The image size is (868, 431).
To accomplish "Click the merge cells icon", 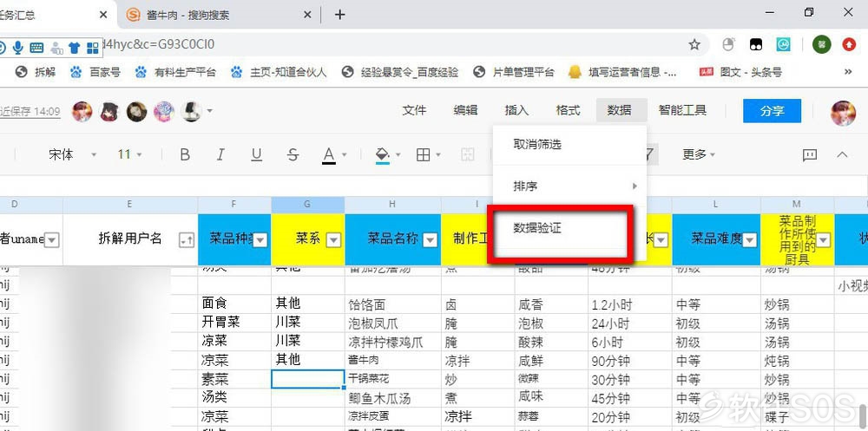I will point(468,155).
